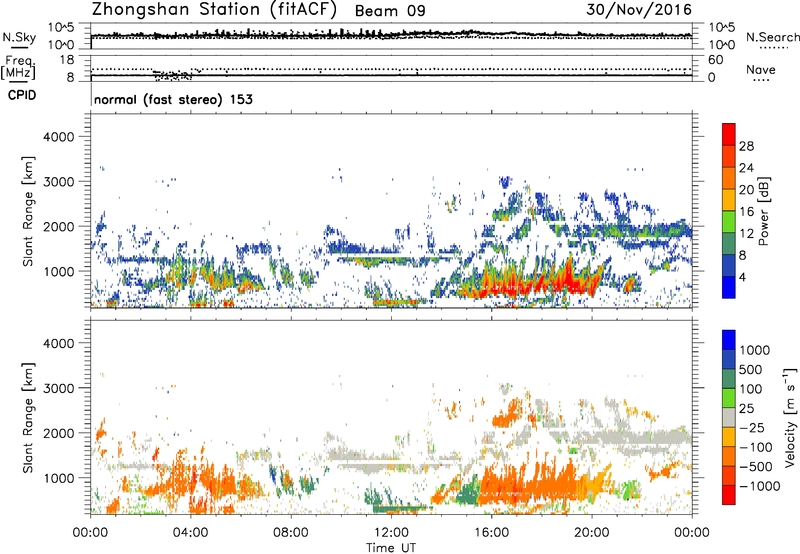Click the "24" label on Power color bar
800x554 pixels.
(x=746, y=168)
